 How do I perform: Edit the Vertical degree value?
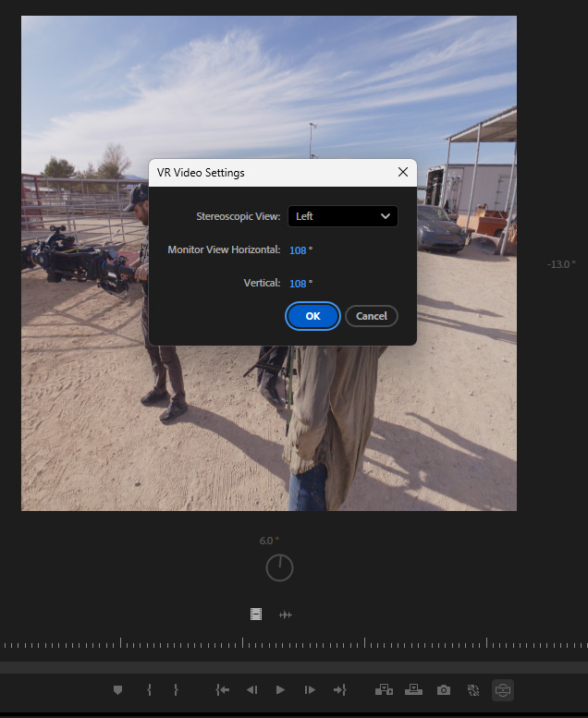tap(298, 284)
